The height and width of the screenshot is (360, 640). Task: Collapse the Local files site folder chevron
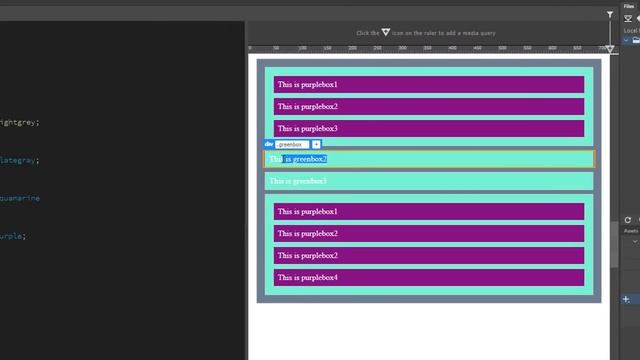coord(626,40)
